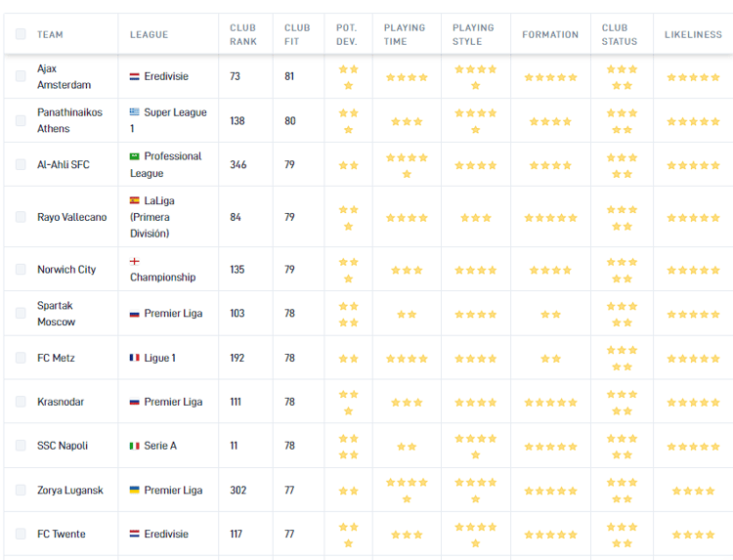Open the FC Twente team link
Screen dimensions: 733x560
62,535
